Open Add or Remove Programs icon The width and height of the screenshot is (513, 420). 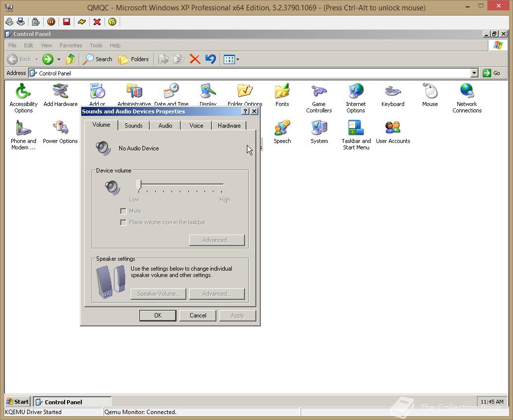pyautogui.click(x=97, y=94)
